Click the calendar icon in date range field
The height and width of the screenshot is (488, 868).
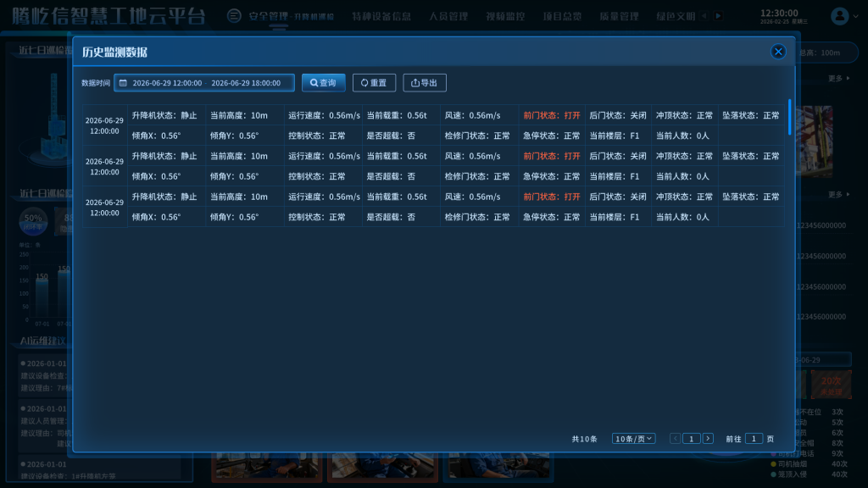(x=123, y=83)
